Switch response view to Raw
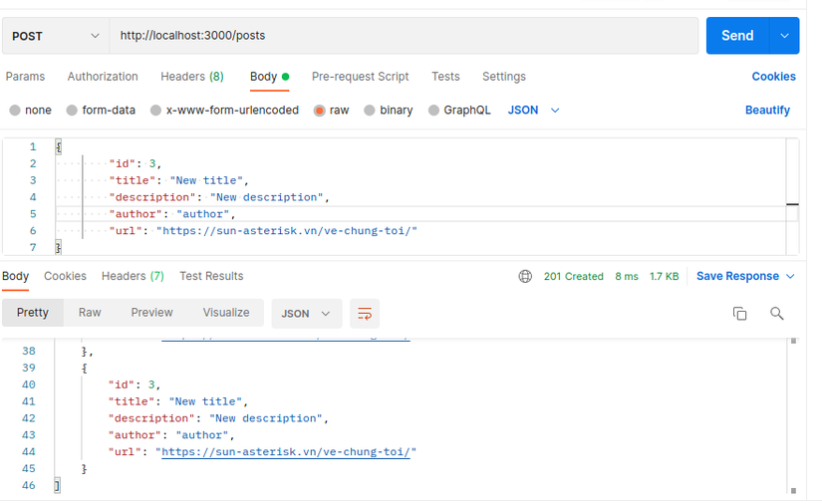 (x=90, y=313)
